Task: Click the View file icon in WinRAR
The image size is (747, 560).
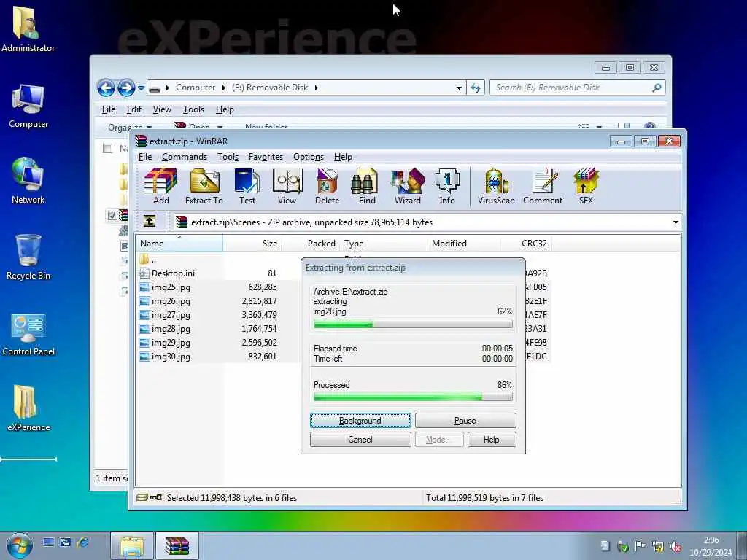Action: click(x=287, y=186)
